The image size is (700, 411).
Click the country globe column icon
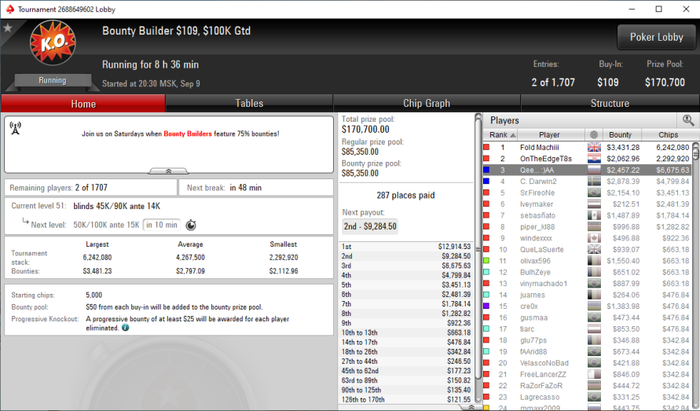[x=594, y=135]
